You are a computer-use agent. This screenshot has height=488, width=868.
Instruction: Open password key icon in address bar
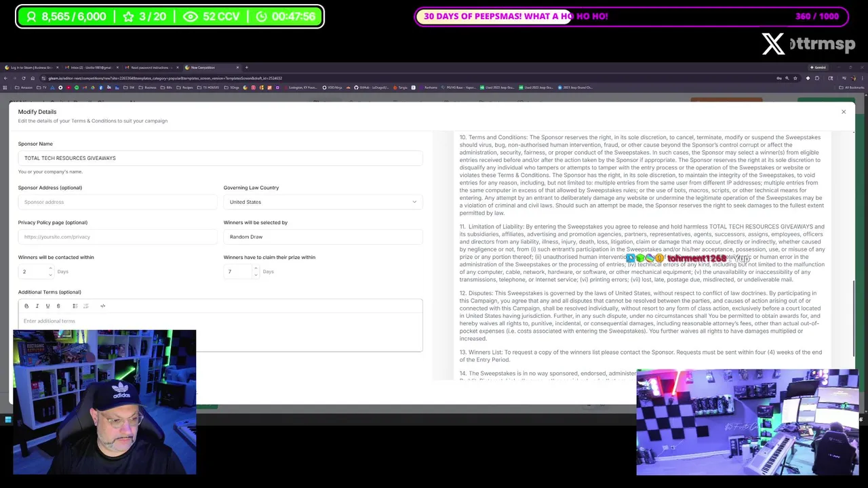[779, 78]
